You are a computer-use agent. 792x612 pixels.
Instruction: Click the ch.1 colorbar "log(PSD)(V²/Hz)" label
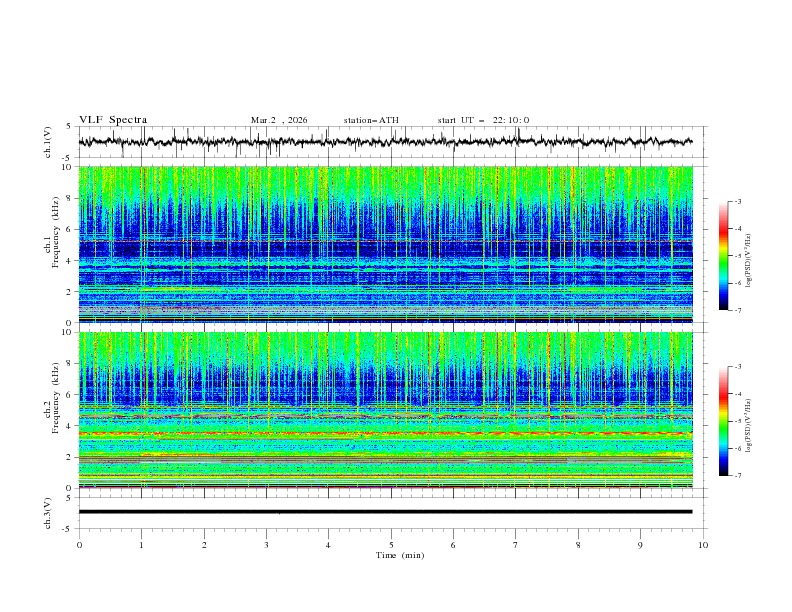[749, 261]
